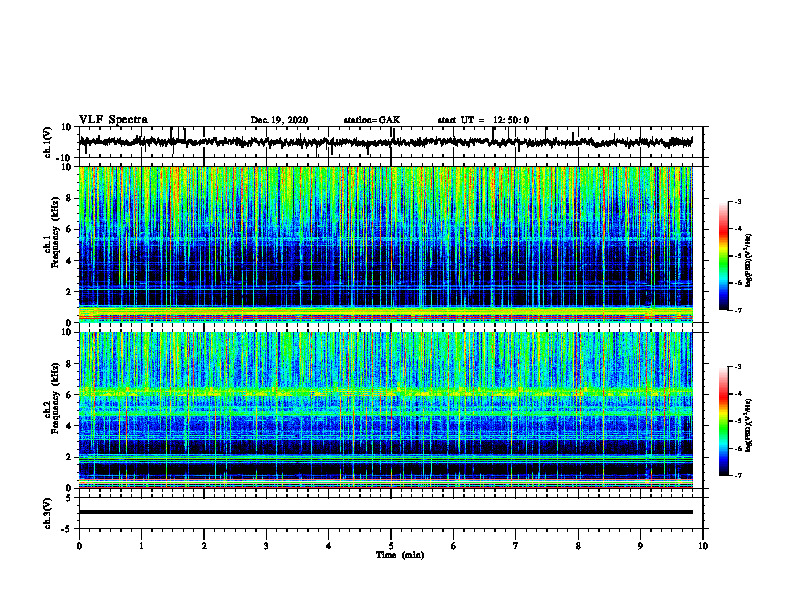Select the "start UT = 12:50:0" text
792x612 pixels.
(483, 120)
